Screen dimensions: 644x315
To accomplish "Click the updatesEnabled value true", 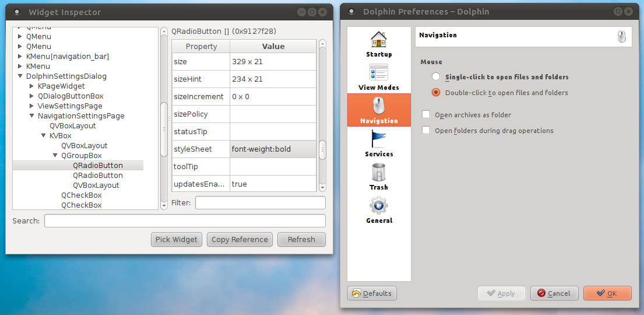I will coord(273,184).
